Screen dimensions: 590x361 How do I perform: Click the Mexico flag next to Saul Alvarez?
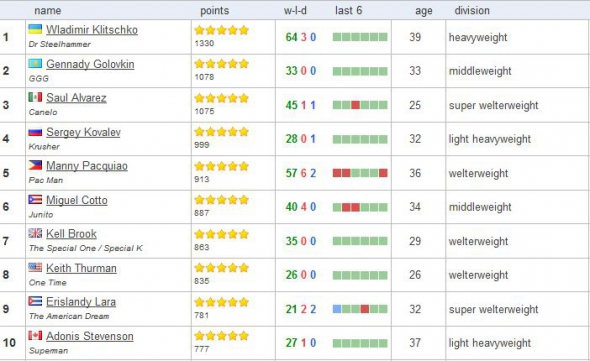pos(35,97)
